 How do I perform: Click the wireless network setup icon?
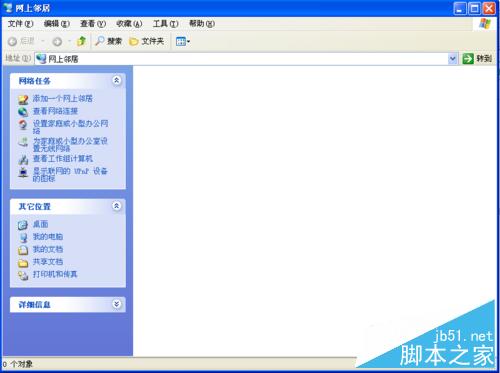click(x=23, y=142)
